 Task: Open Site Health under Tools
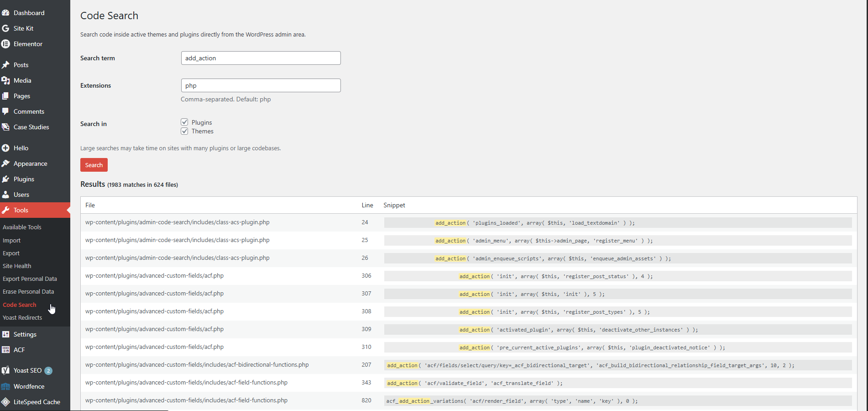(x=17, y=266)
